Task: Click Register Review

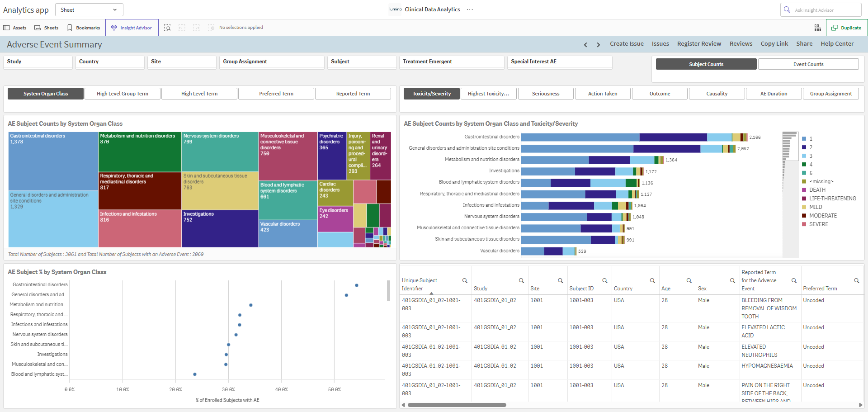Action: [x=699, y=44]
